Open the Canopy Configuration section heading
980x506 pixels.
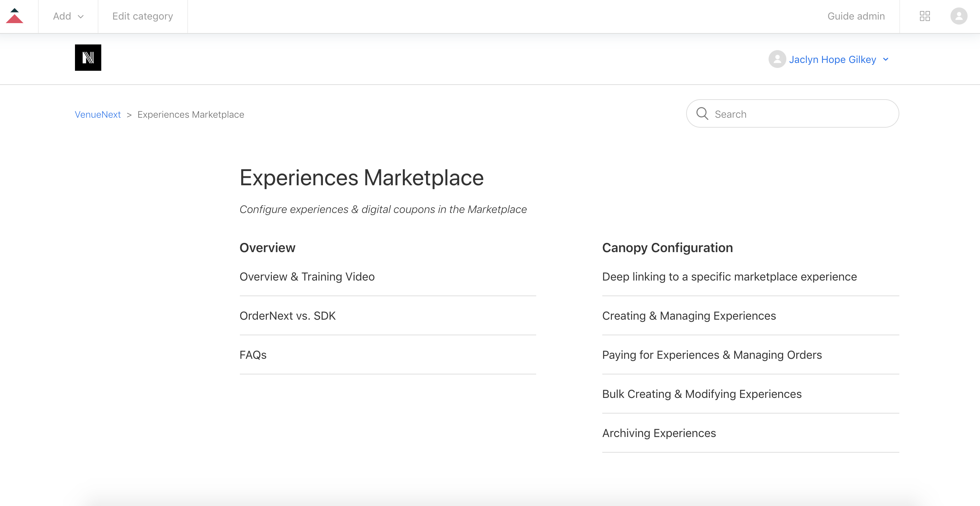click(x=667, y=248)
